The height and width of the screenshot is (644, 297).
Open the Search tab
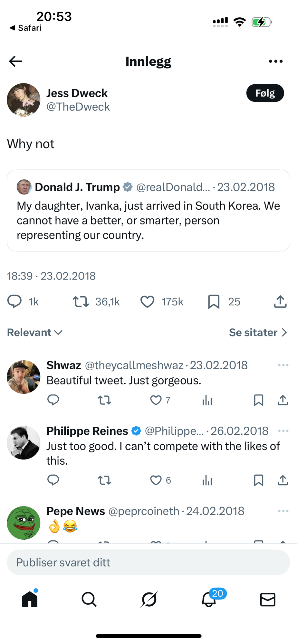[89, 599]
